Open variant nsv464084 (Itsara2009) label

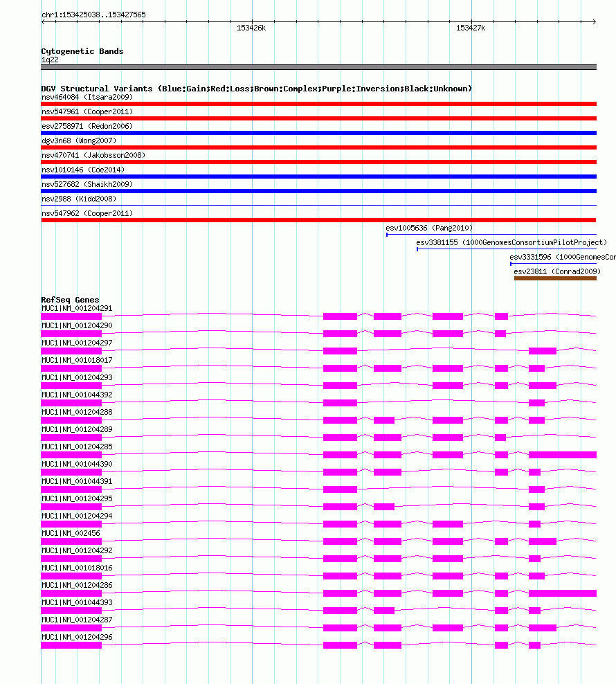[x=87, y=97]
